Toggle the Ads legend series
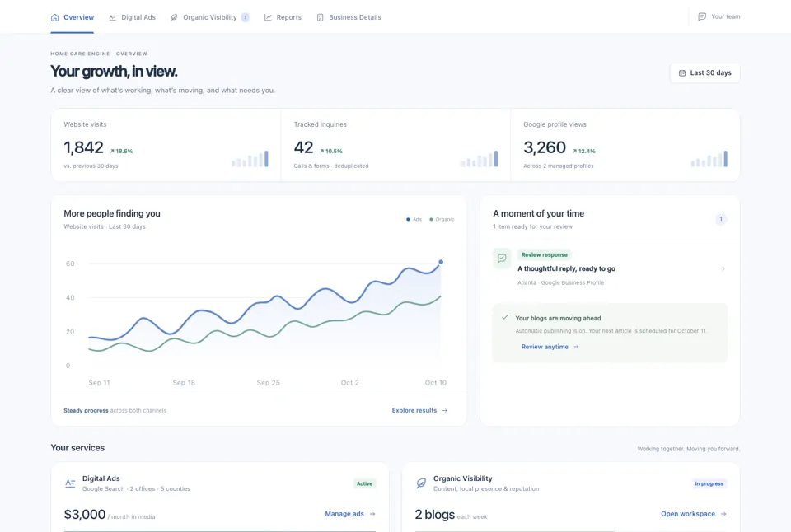The width and height of the screenshot is (791, 532). pos(414,219)
